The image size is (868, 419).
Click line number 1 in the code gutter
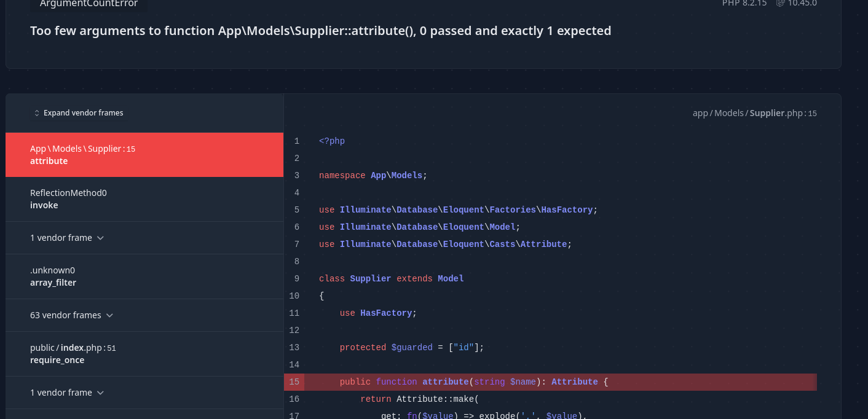(x=296, y=141)
